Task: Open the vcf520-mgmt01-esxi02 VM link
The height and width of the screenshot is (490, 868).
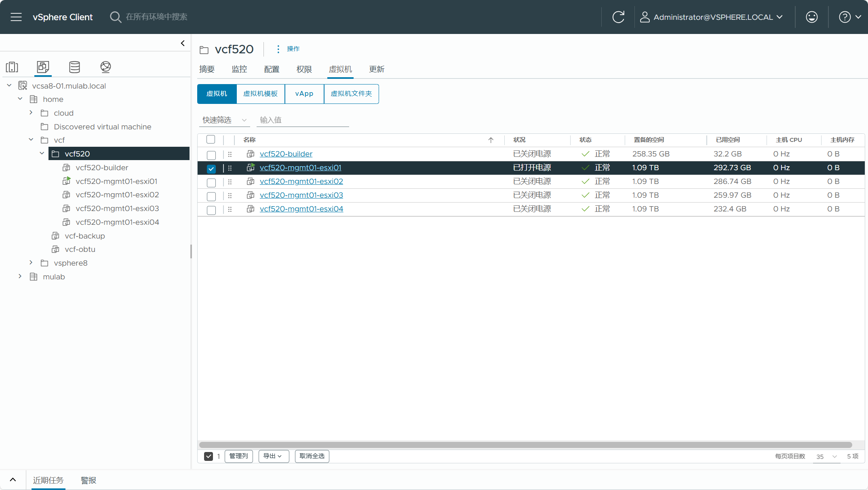Action: point(301,182)
